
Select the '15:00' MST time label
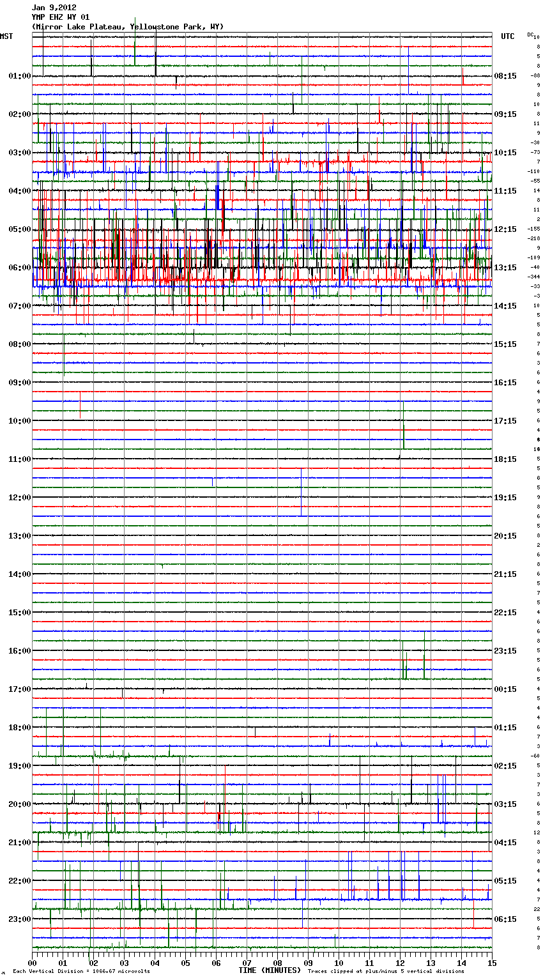point(20,613)
